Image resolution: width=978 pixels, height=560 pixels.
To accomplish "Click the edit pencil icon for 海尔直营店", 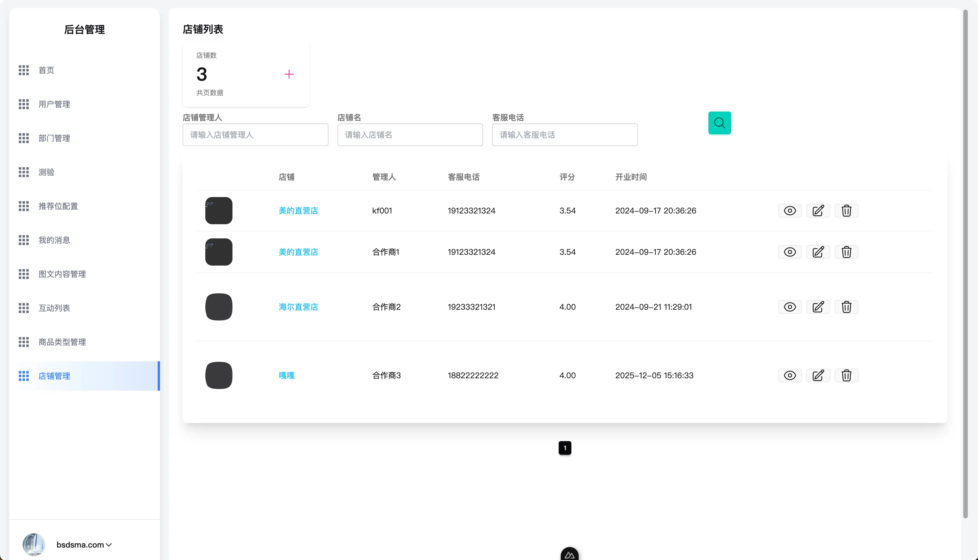I will [x=818, y=307].
